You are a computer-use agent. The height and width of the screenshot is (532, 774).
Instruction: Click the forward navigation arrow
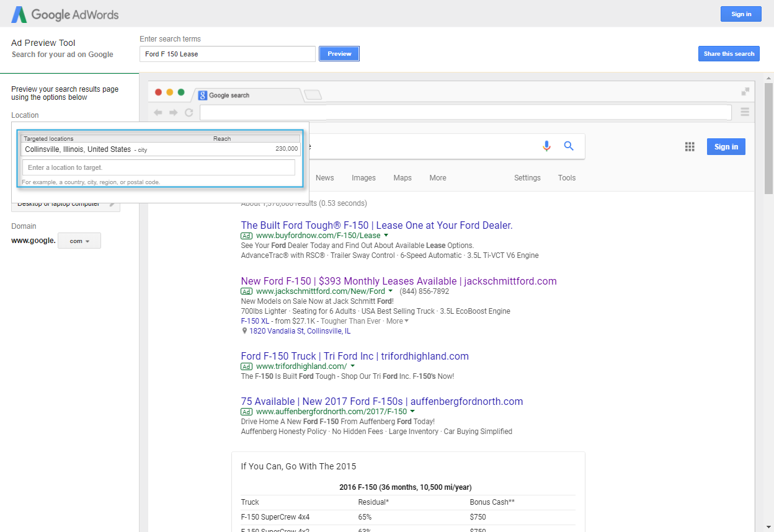pyautogui.click(x=173, y=112)
